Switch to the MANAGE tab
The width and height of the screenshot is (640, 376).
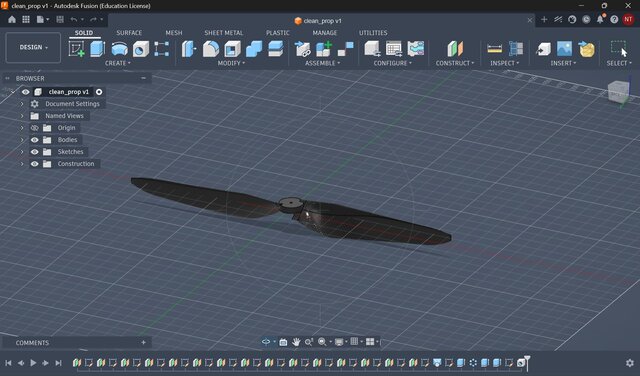(x=325, y=33)
